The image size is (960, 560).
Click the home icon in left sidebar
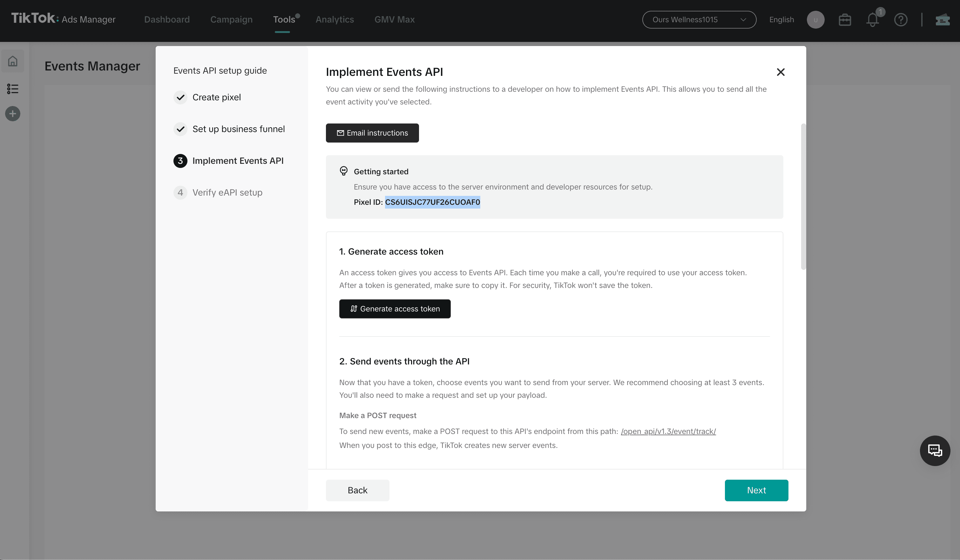(13, 61)
